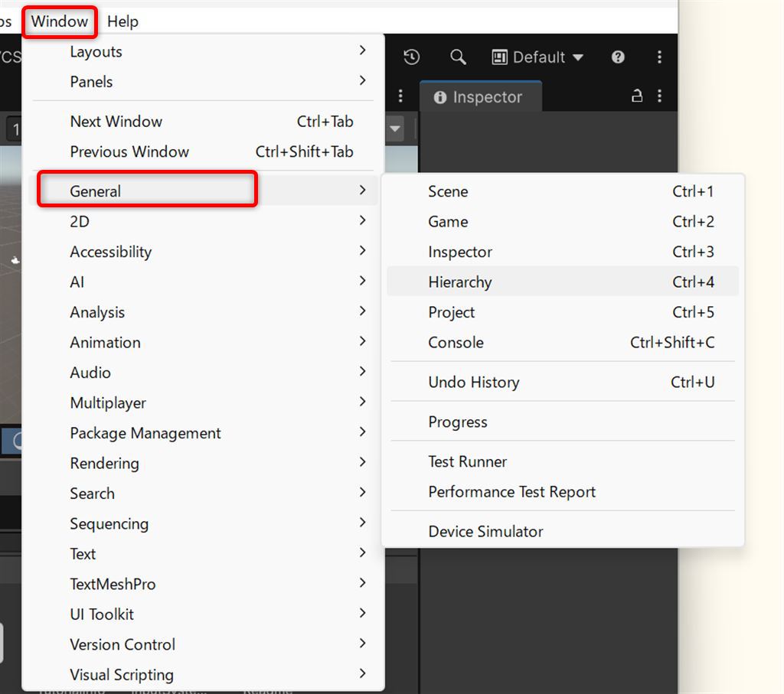
Task: Open Test Runner from the submenu
Action: pyautogui.click(x=467, y=461)
